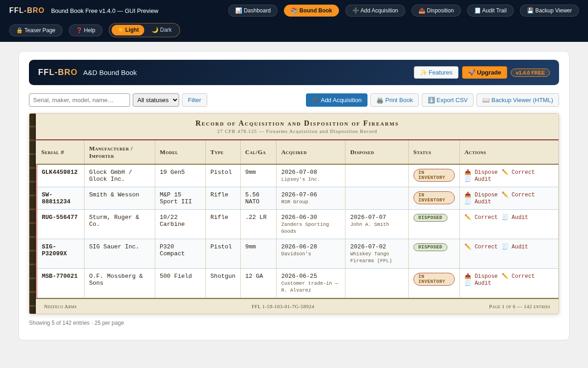
Task: Open Audit for GLK4459812
Action: [478, 179]
